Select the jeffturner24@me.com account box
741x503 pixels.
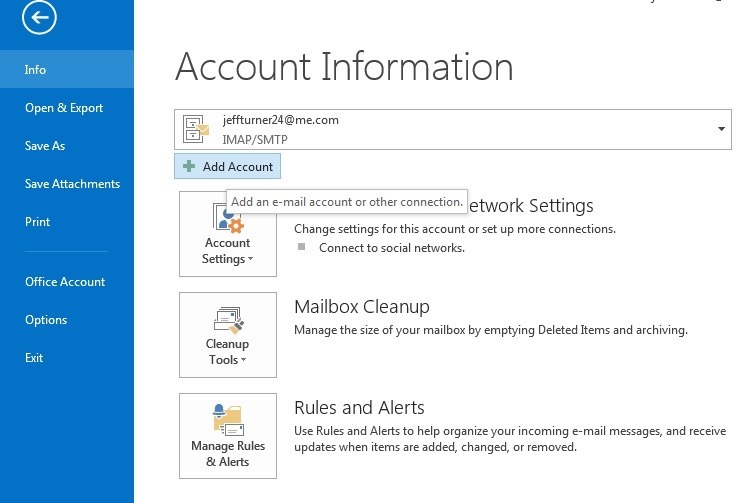tap(453, 130)
